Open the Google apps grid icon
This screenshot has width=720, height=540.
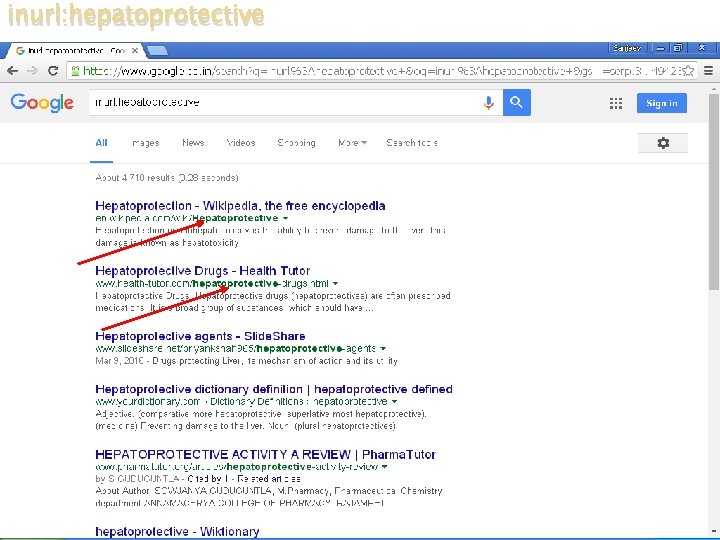point(616,103)
